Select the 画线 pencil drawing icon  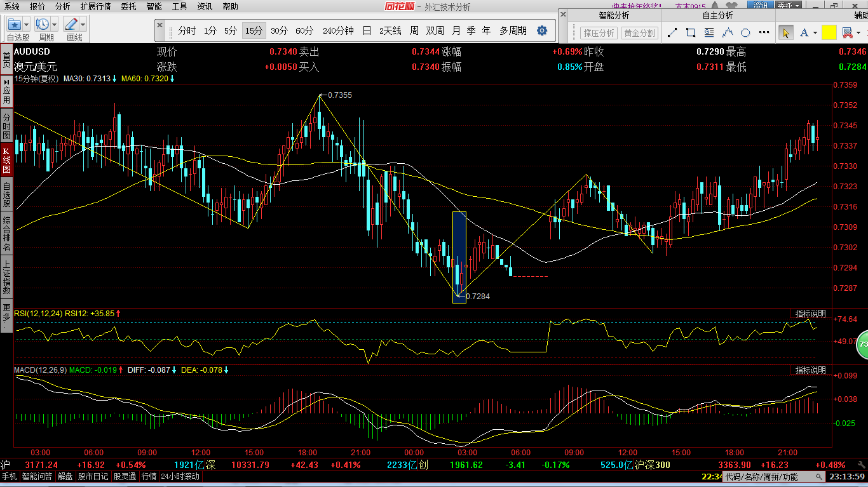(x=71, y=24)
